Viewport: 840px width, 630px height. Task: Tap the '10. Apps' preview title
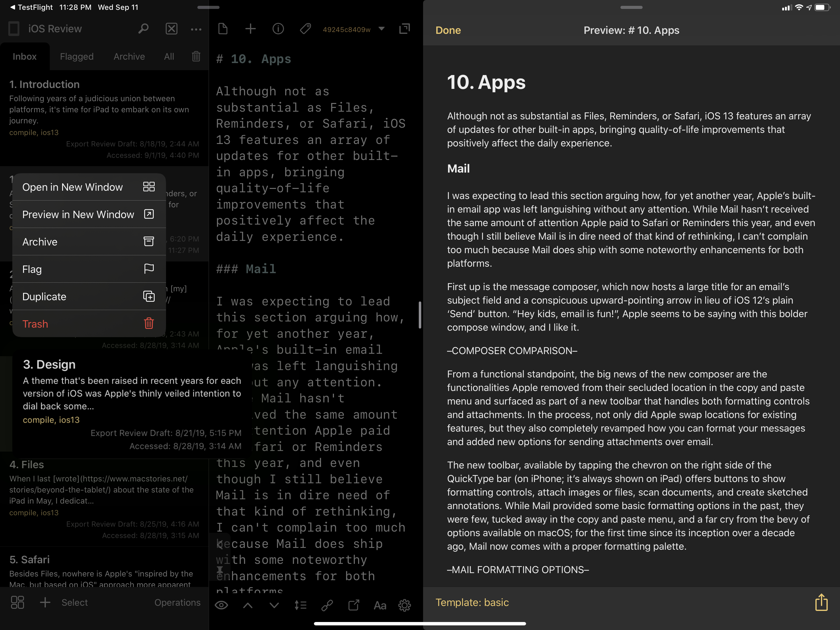pyautogui.click(x=486, y=82)
